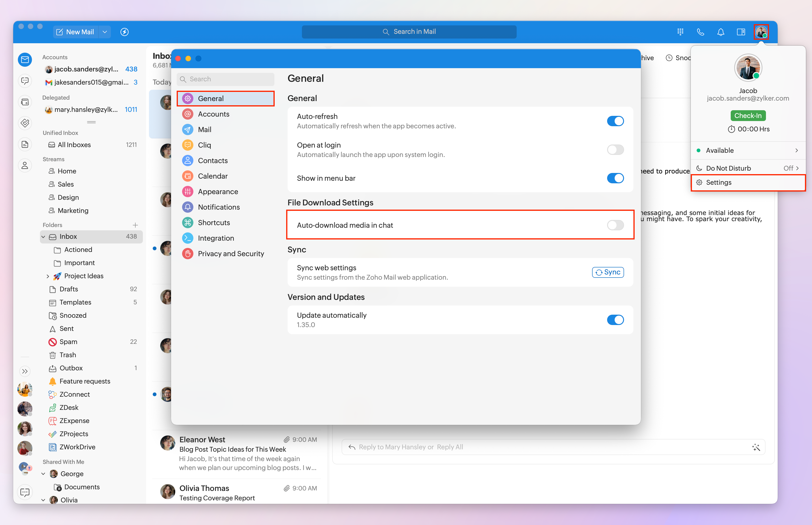This screenshot has width=812, height=525.
Task: Select the Appearance settings category
Action: 218,192
